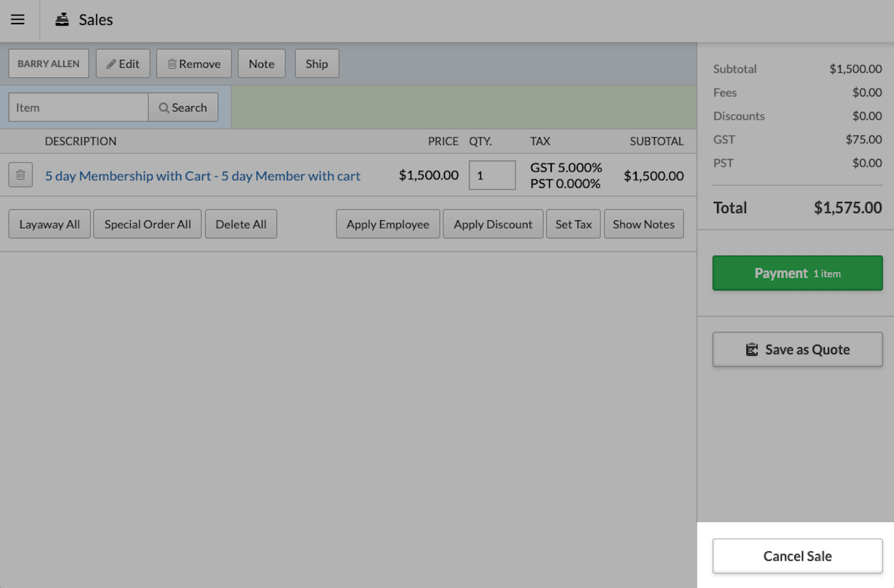
Task: Edit the quantity field for membership
Action: [x=491, y=175]
